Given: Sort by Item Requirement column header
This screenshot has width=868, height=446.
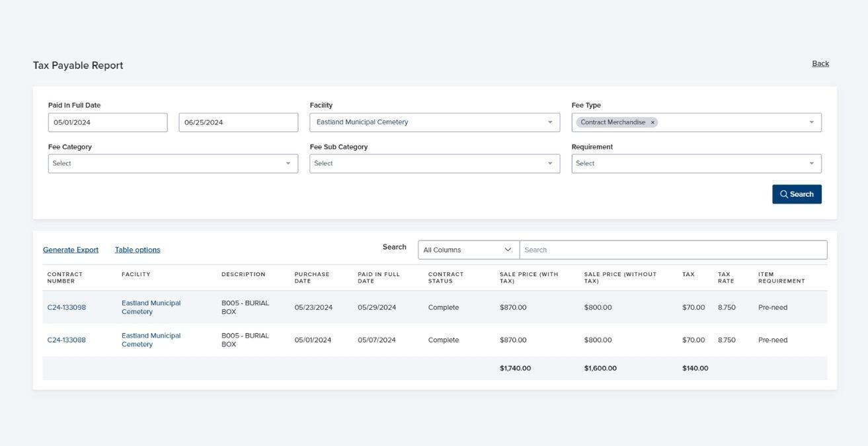Looking at the screenshot, I should pos(781,278).
